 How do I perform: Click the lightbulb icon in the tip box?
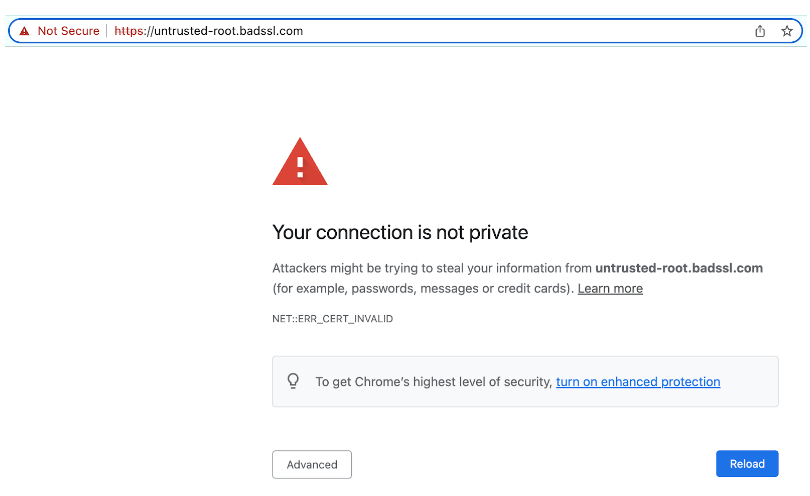pos(293,381)
